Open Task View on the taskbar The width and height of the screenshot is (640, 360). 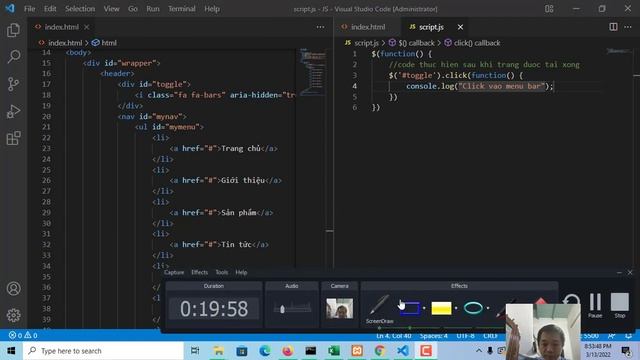pyautogui.click(x=195, y=351)
